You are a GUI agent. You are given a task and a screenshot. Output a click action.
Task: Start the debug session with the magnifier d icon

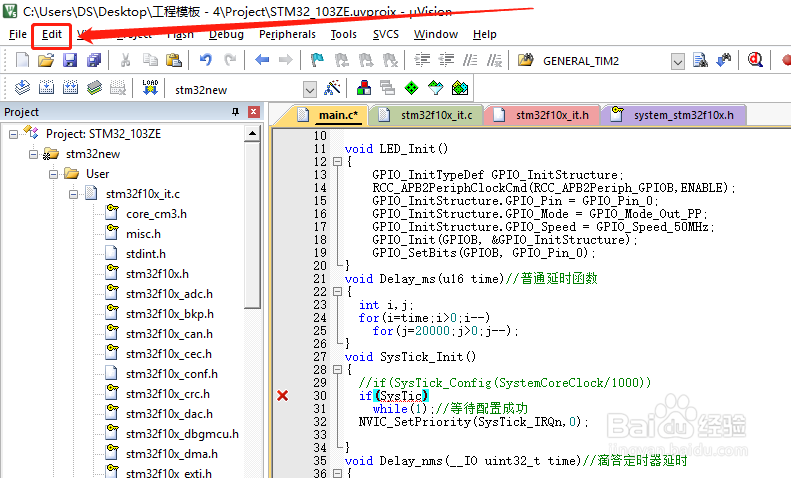pos(755,60)
